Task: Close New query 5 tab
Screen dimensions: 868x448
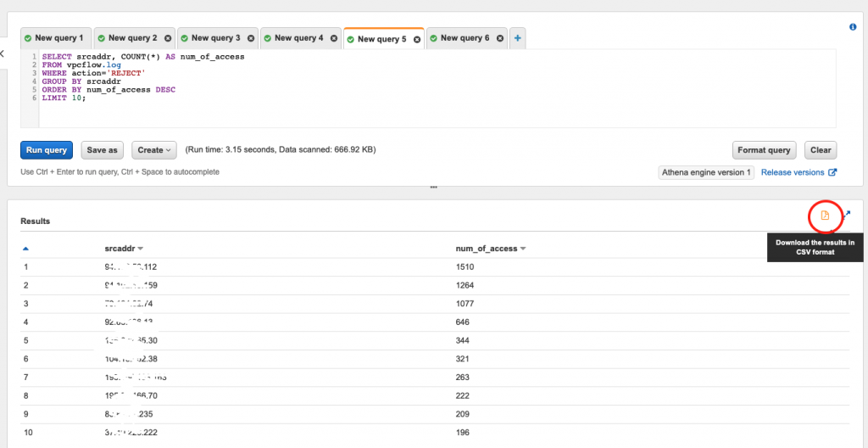Action: click(x=417, y=39)
